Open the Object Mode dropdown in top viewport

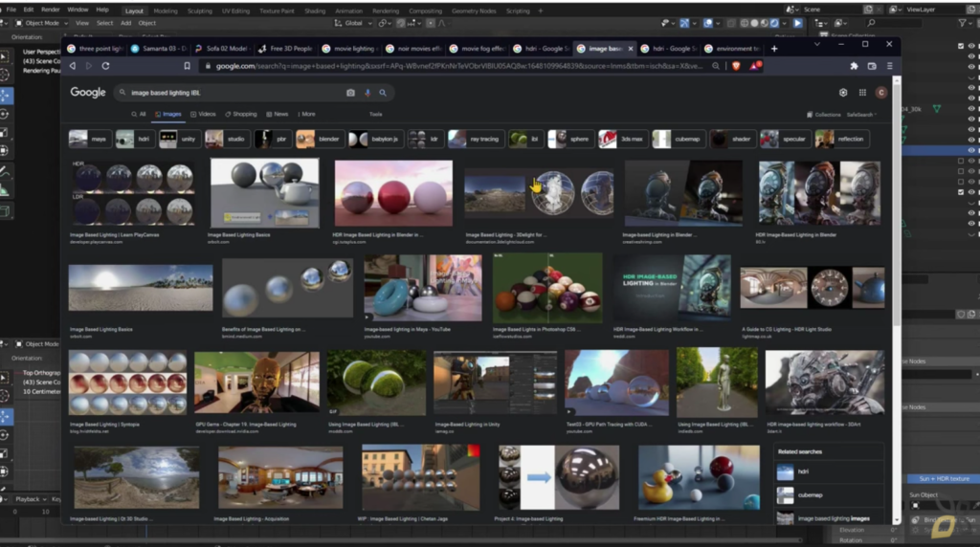tap(41, 23)
